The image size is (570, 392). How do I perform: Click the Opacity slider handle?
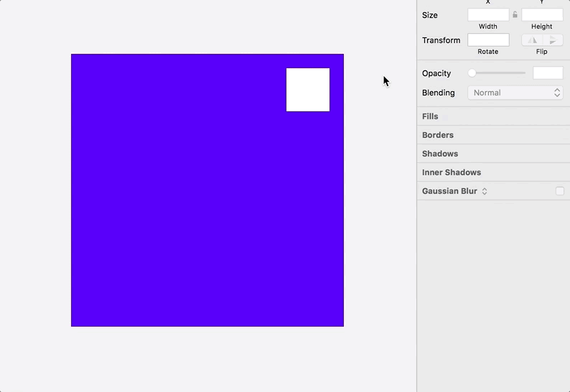pyautogui.click(x=472, y=73)
